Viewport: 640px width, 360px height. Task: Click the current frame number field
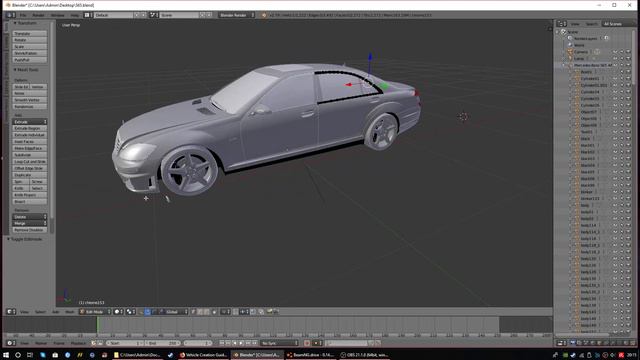[x=198, y=343]
